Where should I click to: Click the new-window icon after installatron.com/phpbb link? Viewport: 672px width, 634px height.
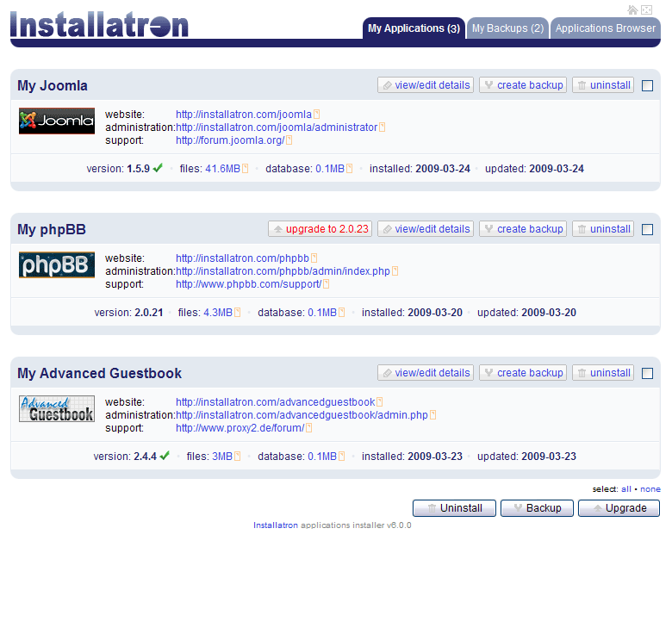point(314,258)
